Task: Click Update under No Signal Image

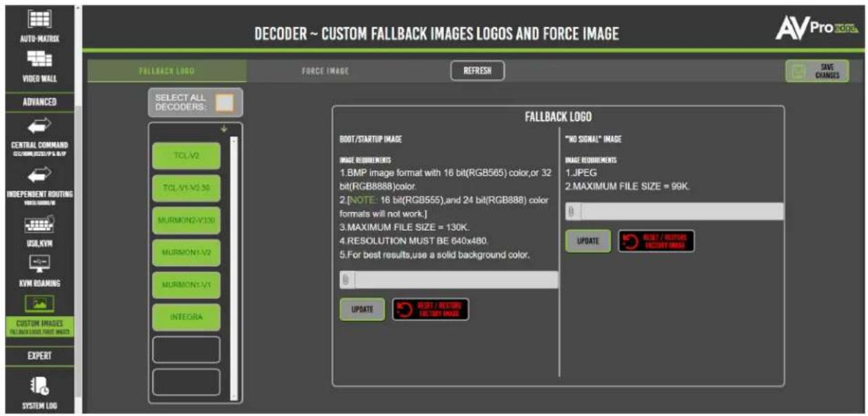Action: click(588, 241)
